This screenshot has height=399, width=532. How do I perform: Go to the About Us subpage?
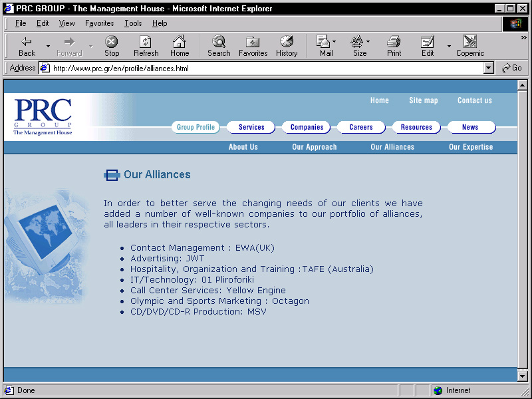pos(243,147)
